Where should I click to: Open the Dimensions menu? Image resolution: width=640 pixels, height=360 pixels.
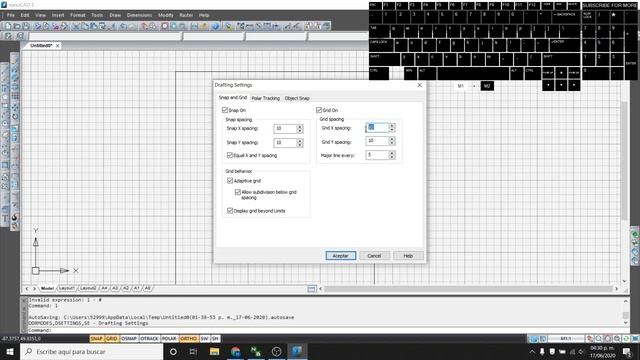(x=139, y=15)
